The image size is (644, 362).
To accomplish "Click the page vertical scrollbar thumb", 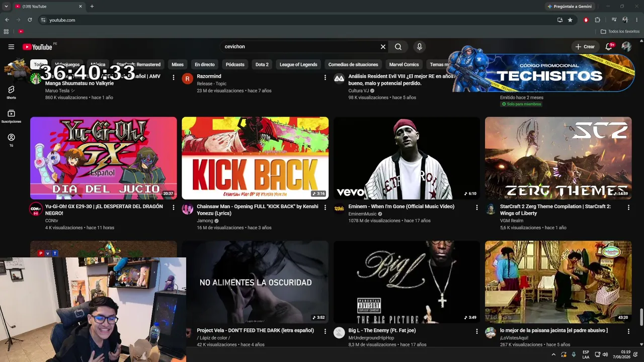I will (641, 318).
